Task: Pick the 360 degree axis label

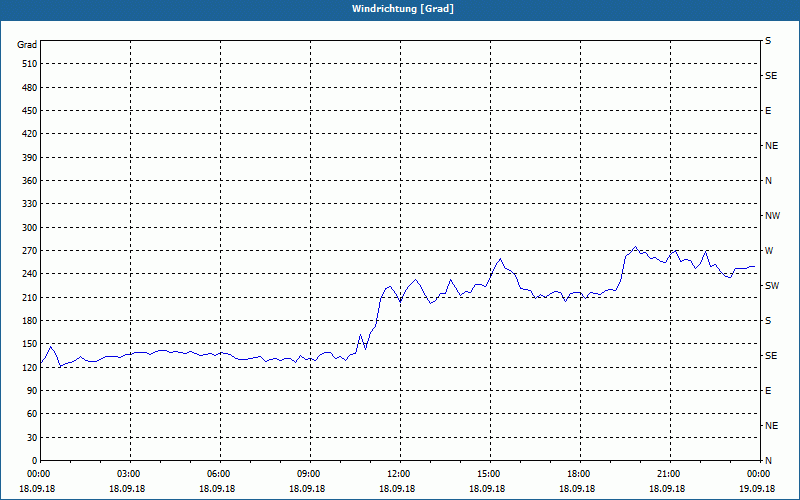Action: [x=30, y=181]
